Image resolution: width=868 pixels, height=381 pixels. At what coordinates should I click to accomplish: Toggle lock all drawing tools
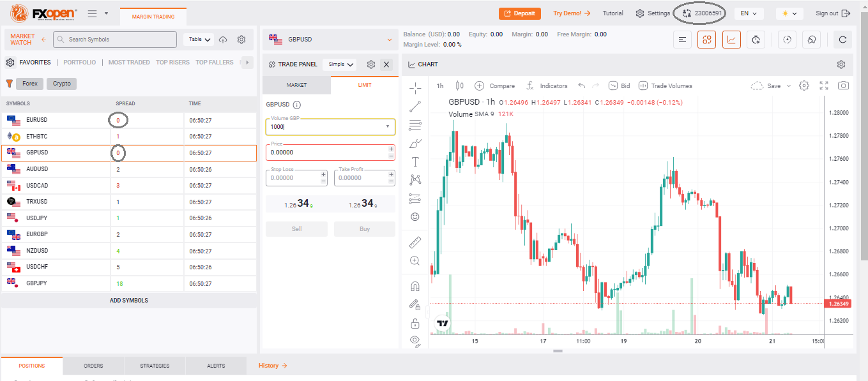(415, 323)
